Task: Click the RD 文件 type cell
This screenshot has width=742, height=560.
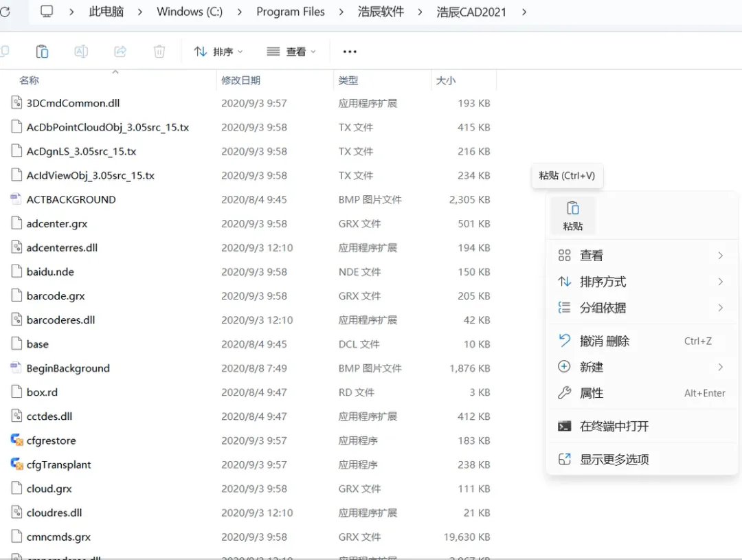Action: click(x=356, y=392)
